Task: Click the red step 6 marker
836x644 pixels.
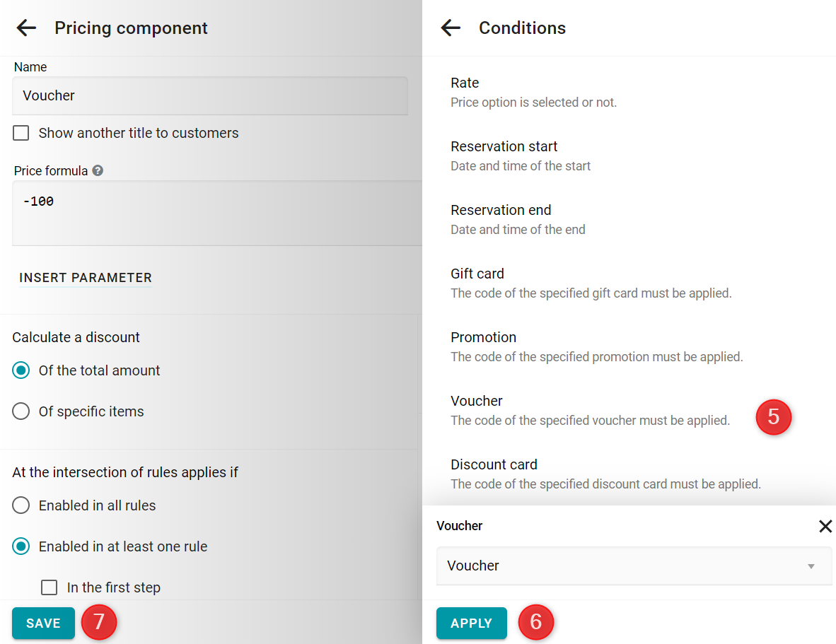Action: (x=536, y=622)
